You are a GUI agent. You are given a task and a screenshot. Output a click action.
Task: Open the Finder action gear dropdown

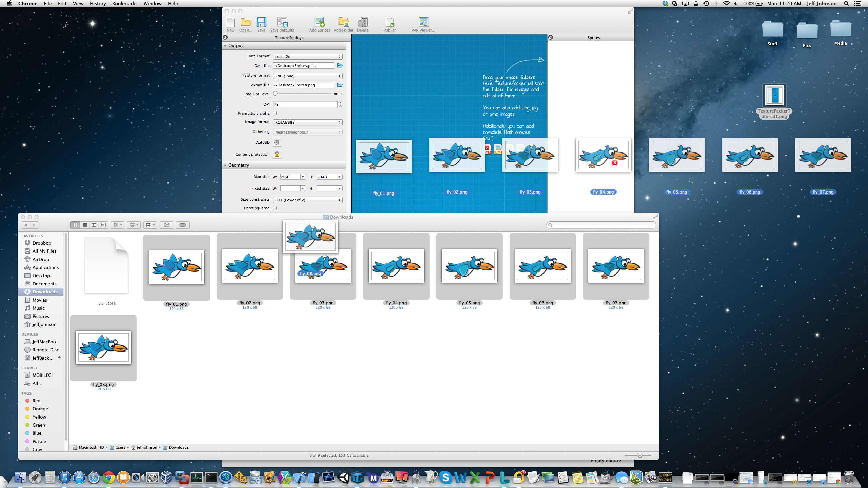118,225
